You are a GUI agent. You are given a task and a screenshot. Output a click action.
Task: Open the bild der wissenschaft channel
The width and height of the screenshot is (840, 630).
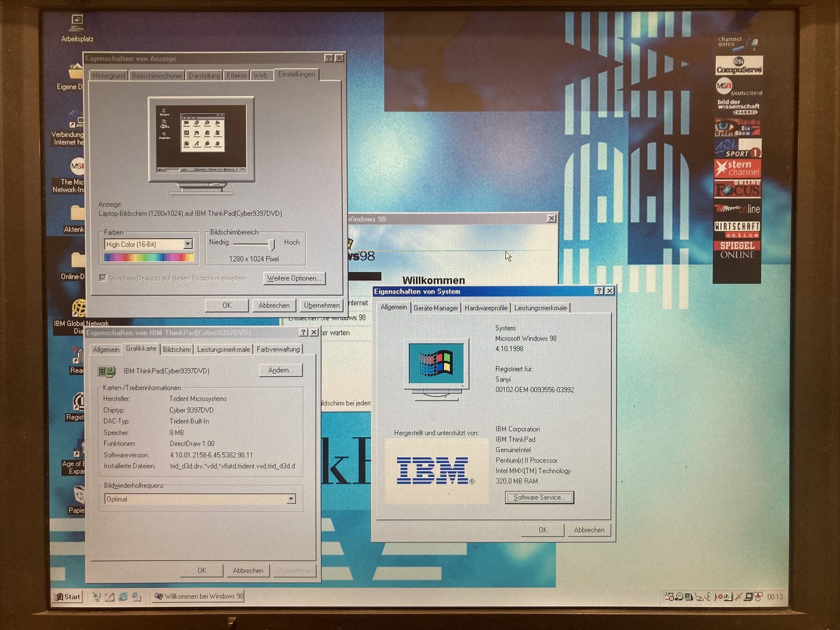tap(738, 107)
